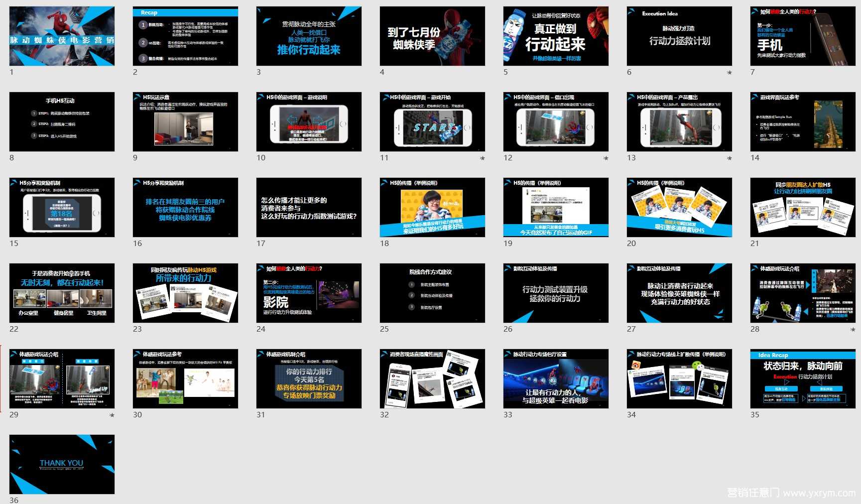The height and width of the screenshot is (504, 861).
Task: Play transition star icon under slide 28
Action: pos(853,329)
